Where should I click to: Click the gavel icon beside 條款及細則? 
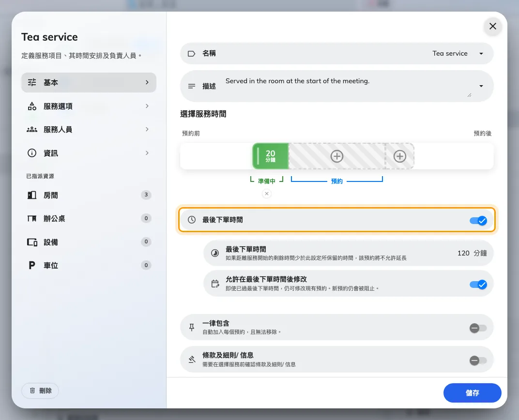(x=192, y=360)
